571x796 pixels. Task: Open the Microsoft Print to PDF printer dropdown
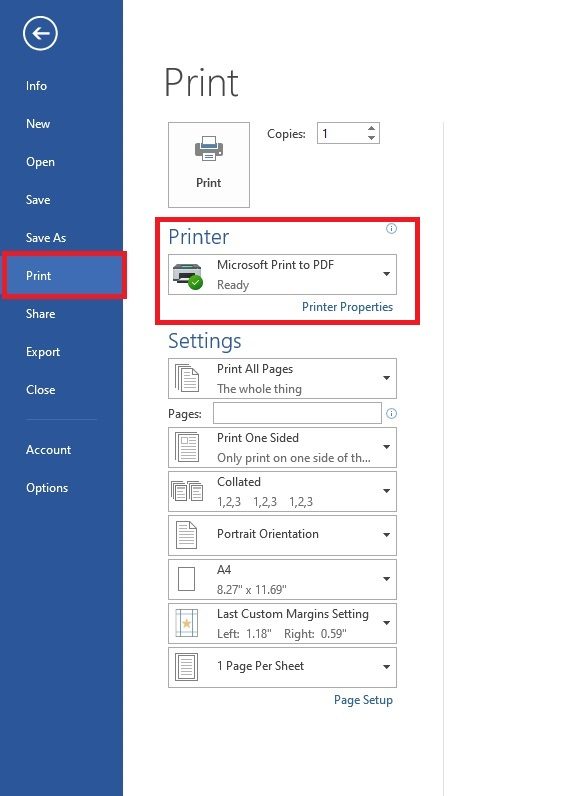coord(386,274)
